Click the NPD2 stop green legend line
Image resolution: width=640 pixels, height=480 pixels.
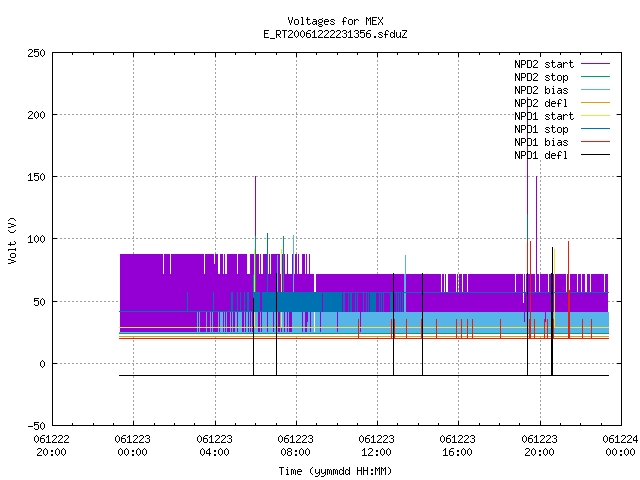tap(595, 77)
